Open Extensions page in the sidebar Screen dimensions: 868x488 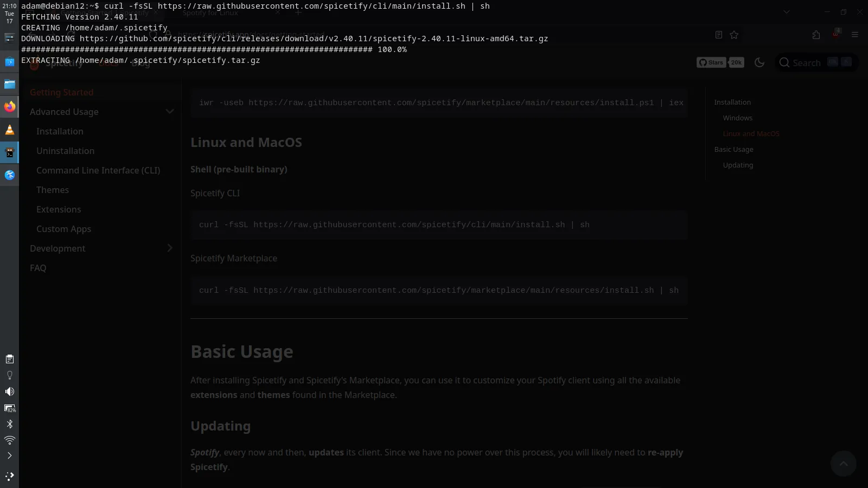pyautogui.click(x=59, y=209)
